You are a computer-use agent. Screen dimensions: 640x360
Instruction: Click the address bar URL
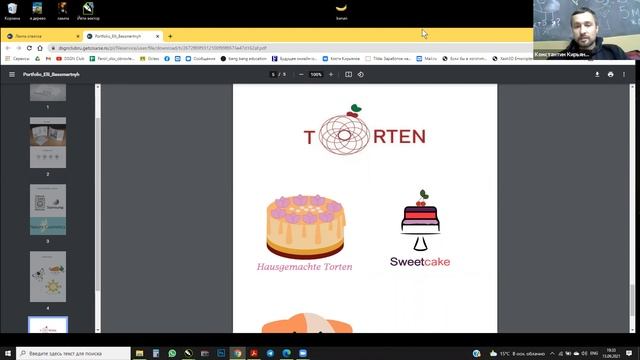tap(162, 48)
